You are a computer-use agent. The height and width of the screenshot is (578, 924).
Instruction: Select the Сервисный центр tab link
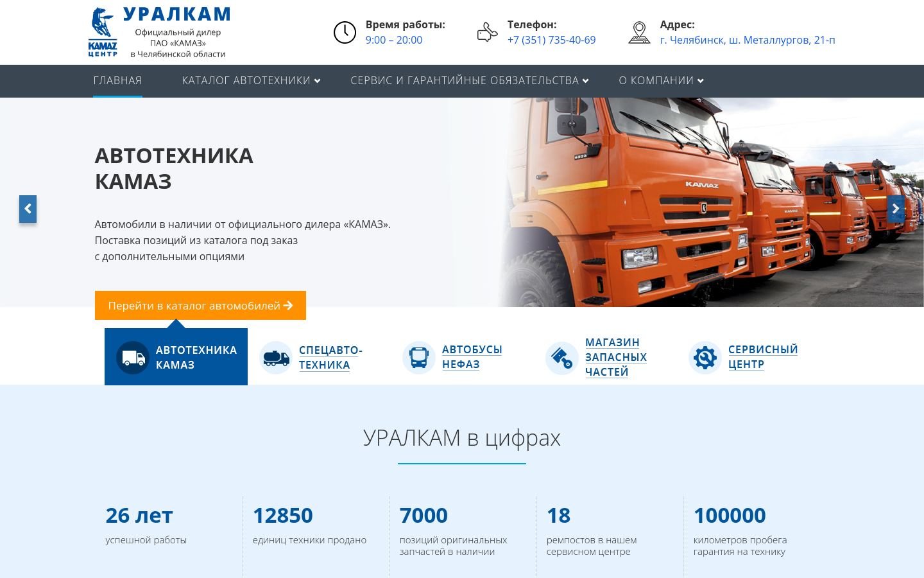click(x=762, y=356)
